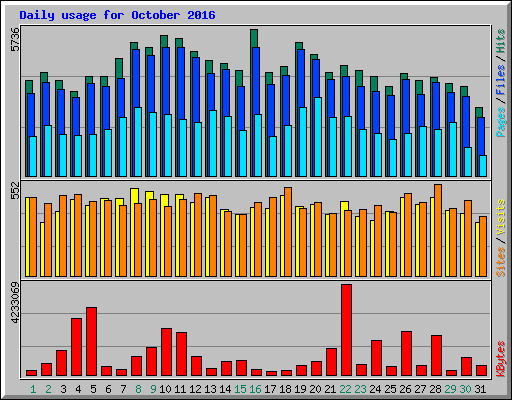Image resolution: width=512 pixels, height=400 pixels.
Task: Click the red KBytes bar for day 28
Action: 436,356
